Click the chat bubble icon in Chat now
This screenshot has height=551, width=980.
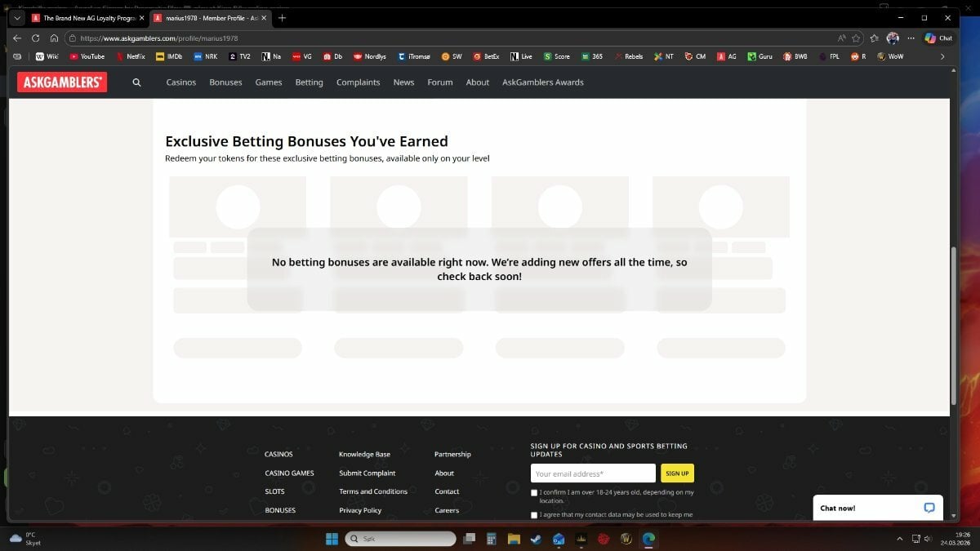point(929,508)
